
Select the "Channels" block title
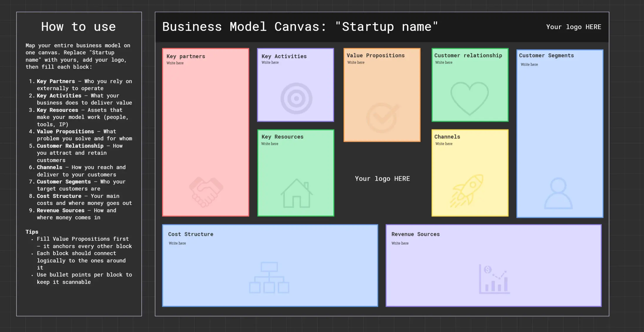tap(447, 137)
